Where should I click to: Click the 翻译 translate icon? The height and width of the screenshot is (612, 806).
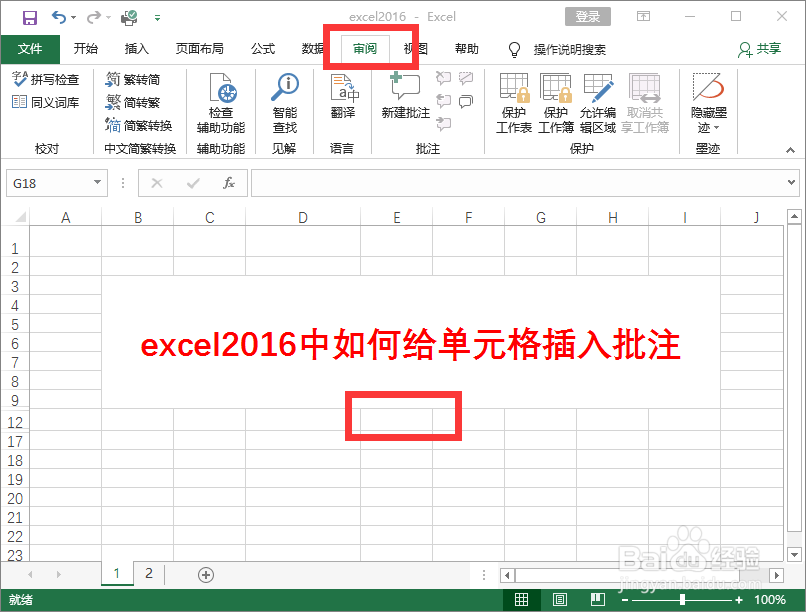tap(343, 97)
